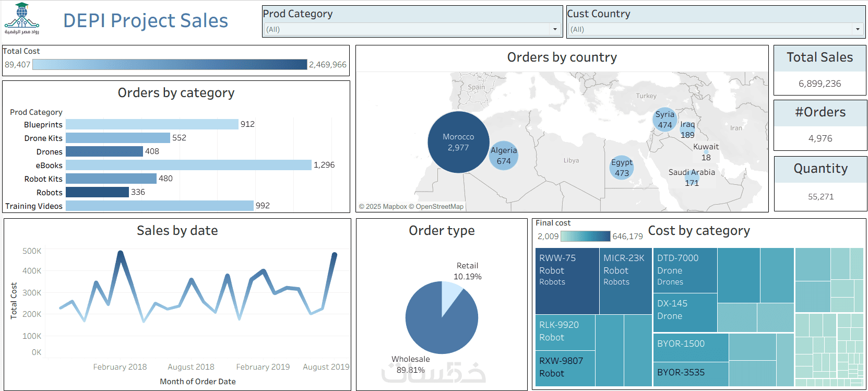The image size is (868, 391).
Task: Click the Iraq 189 marker on the map
Action: pos(687,129)
